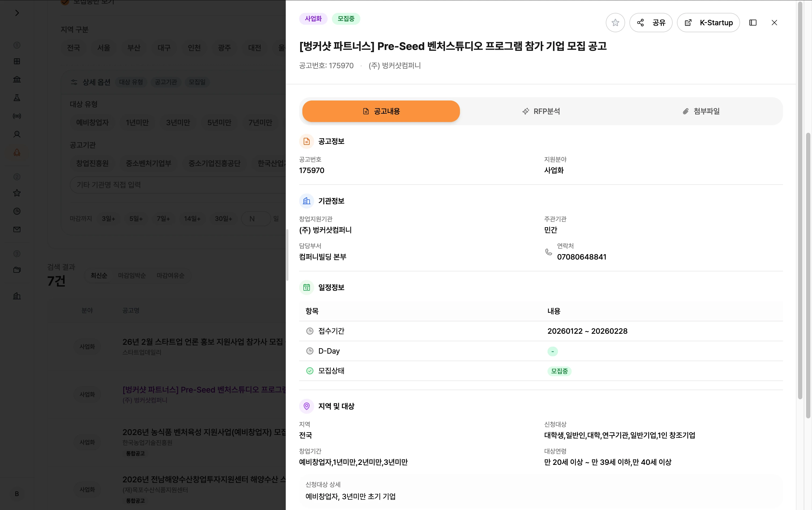Select the 공고내용 tab
The height and width of the screenshot is (510, 812).
[x=381, y=111]
